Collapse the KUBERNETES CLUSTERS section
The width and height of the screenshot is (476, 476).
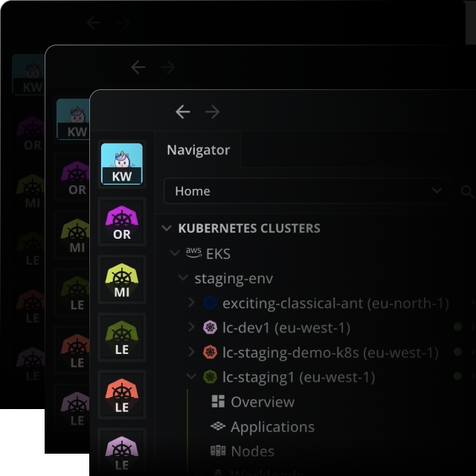pos(167,228)
